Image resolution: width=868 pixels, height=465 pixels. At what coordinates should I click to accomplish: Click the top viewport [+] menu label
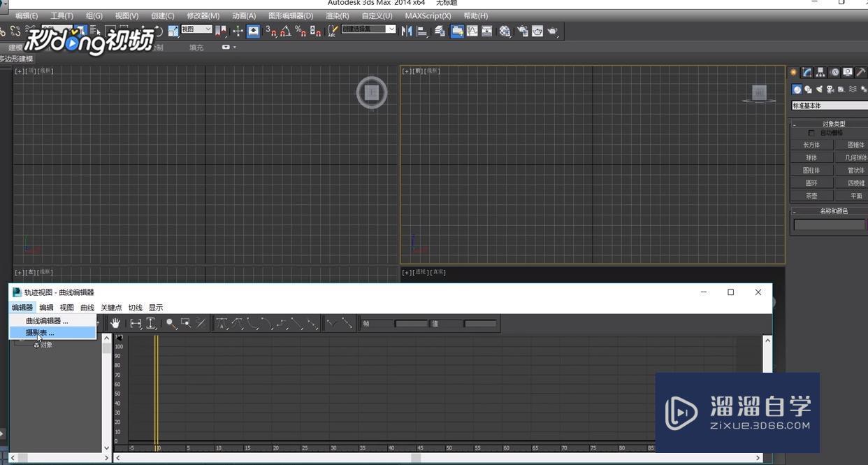20,71
